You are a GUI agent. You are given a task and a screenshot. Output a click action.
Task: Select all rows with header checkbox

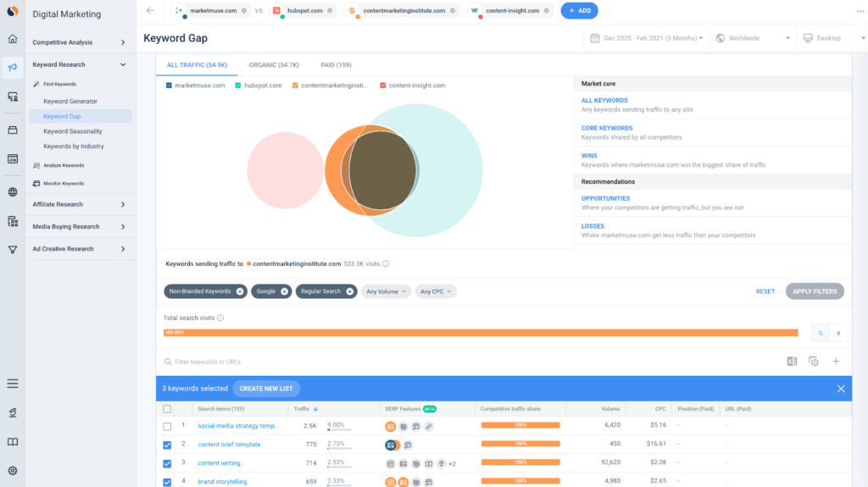point(167,409)
